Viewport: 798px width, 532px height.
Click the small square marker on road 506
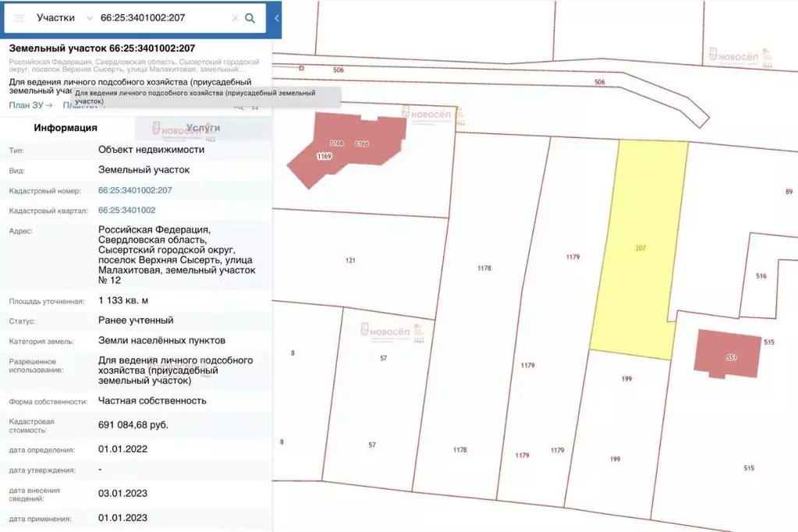point(301,68)
